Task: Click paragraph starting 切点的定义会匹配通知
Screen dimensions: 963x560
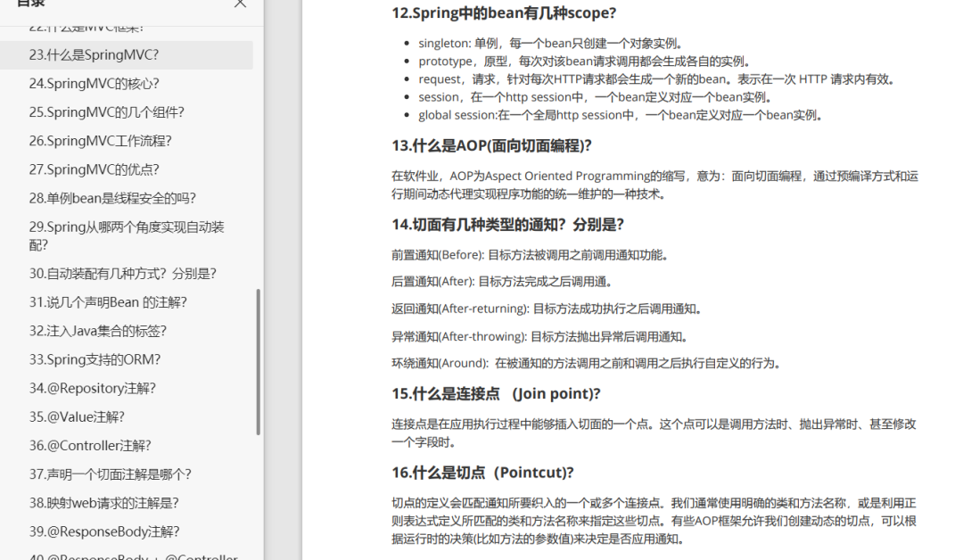Action: tap(654, 521)
